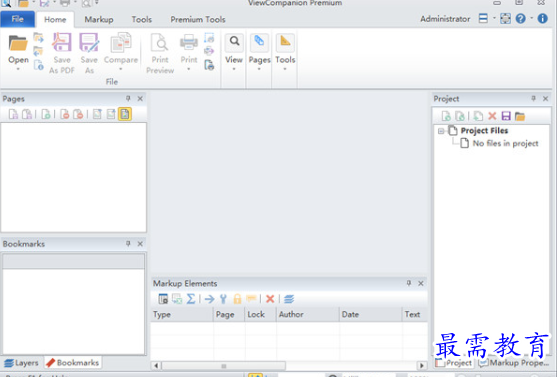Click the wrench icon in Markup Elements
The height and width of the screenshot is (377, 557).
tap(223, 299)
